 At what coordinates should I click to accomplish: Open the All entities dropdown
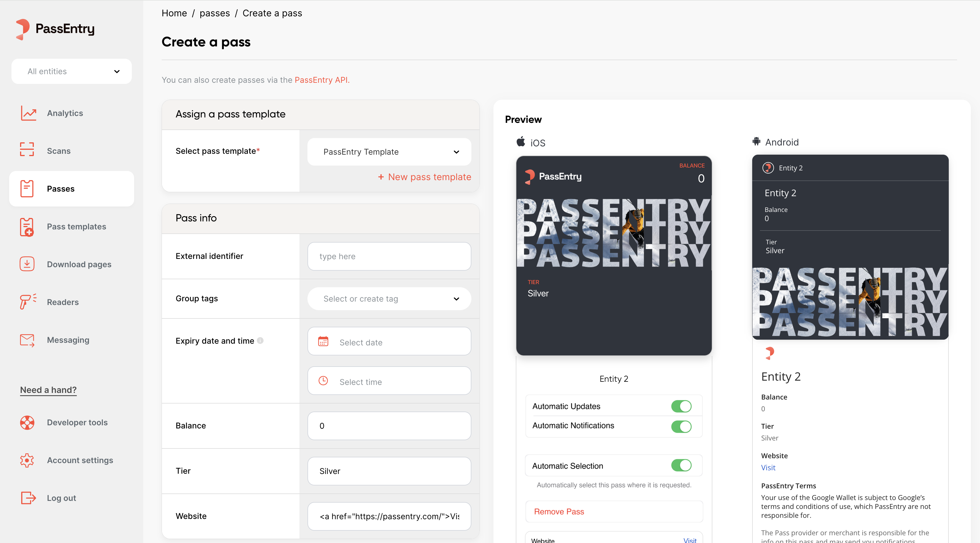click(x=72, y=72)
